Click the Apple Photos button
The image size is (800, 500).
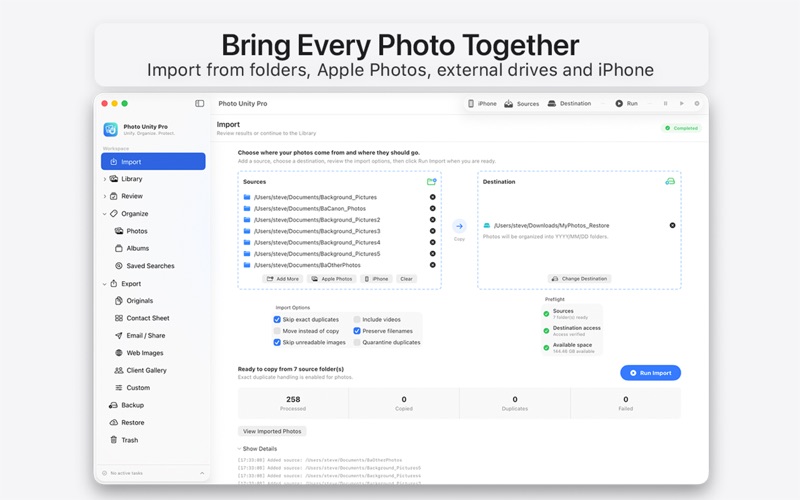332,279
